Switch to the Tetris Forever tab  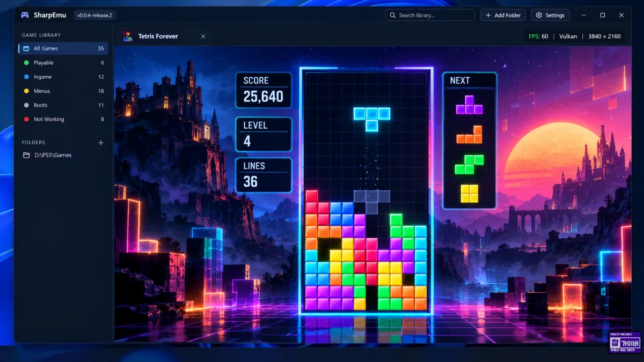164,36
